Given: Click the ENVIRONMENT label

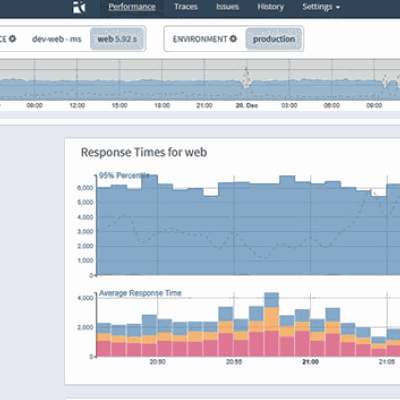Looking at the screenshot, I should click(x=200, y=39).
